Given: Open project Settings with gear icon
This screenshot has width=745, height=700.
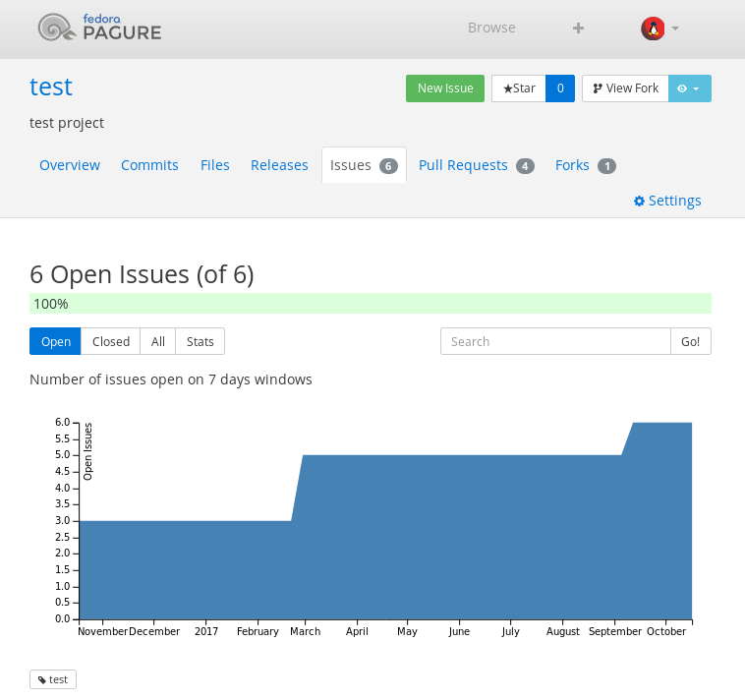Looking at the screenshot, I should tap(667, 201).
